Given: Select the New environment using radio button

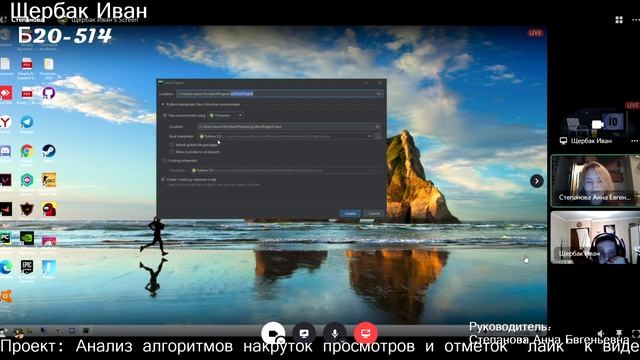Looking at the screenshot, I should tap(165, 116).
